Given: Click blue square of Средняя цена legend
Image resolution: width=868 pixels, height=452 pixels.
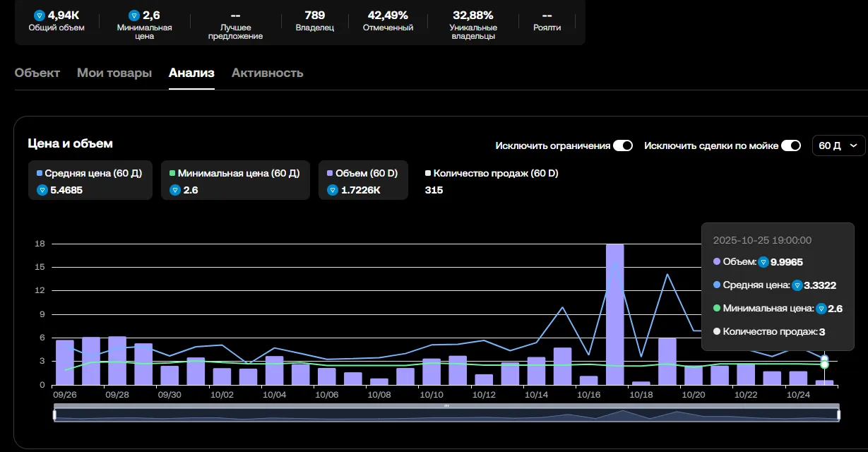Looking at the screenshot, I should (x=40, y=173).
